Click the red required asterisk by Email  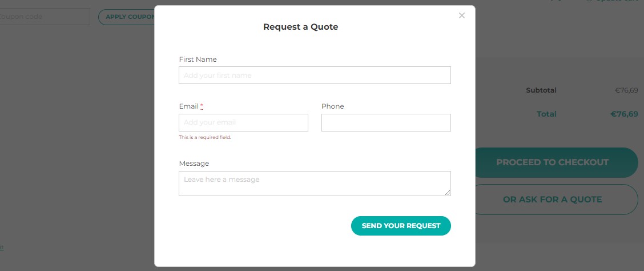coord(202,106)
